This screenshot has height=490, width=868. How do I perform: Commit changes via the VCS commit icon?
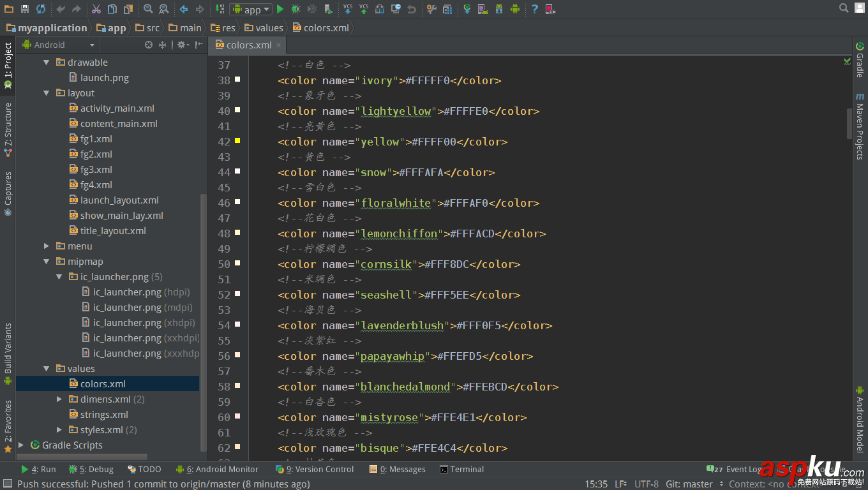(363, 9)
